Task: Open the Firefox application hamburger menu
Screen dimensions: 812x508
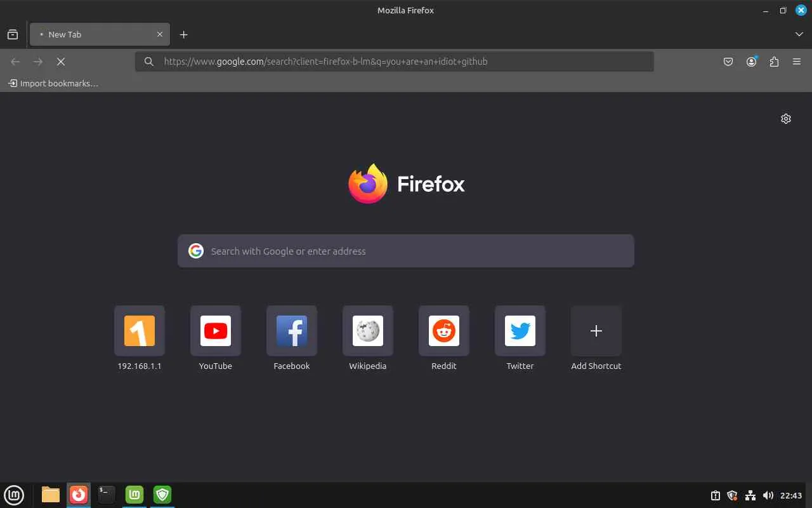Action: 797,62
